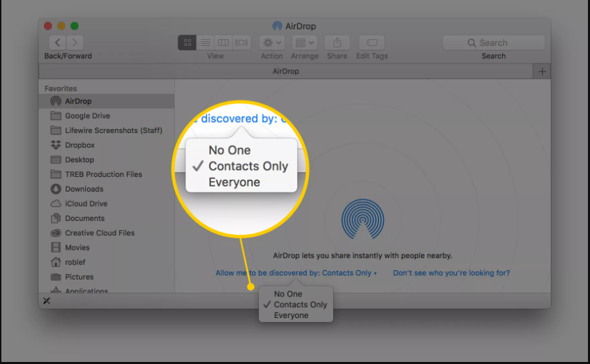Image resolution: width=590 pixels, height=364 pixels.
Task: Open Creative Cloud Files in sidebar
Action: [107, 233]
